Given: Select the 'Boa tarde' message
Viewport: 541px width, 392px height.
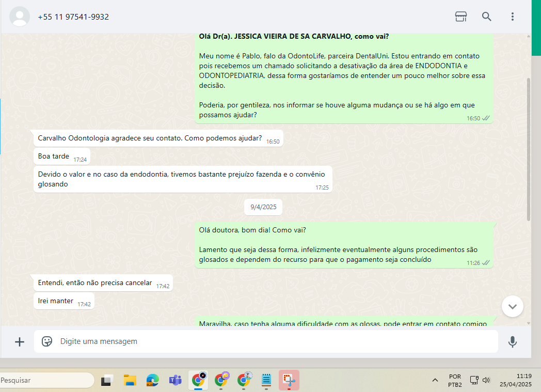Looking at the screenshot, I should pyautogui.click(x=62, y=156).
